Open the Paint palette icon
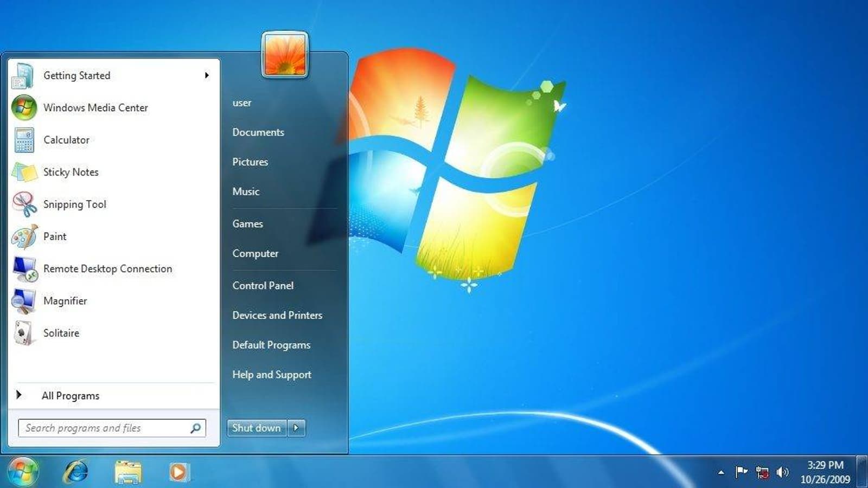 click(x=24, y=236)
